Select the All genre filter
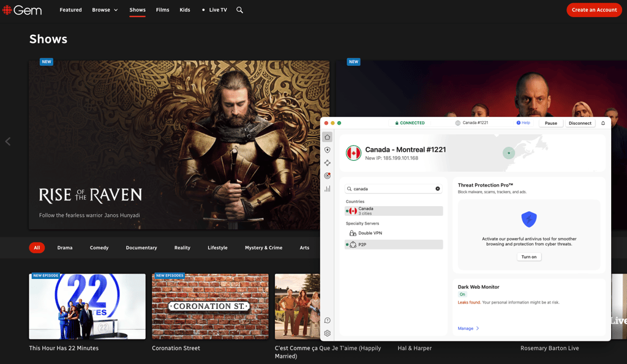This screenshot has width=627, height=364. pos(37,248)
